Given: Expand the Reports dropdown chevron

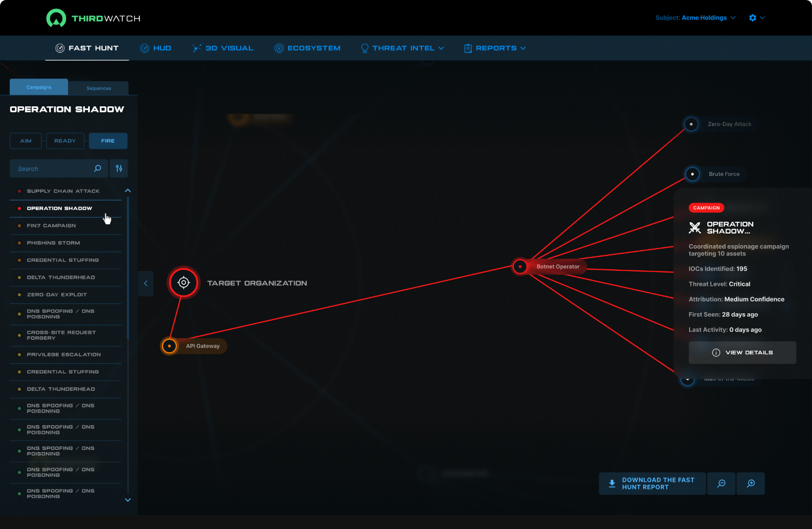Looking at the screenshot, I should [x=523, y=48].
